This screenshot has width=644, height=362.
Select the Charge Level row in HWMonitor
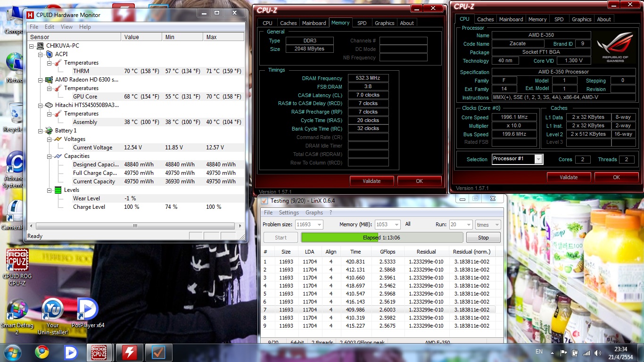pyautogui.click(x=135, y=207)
